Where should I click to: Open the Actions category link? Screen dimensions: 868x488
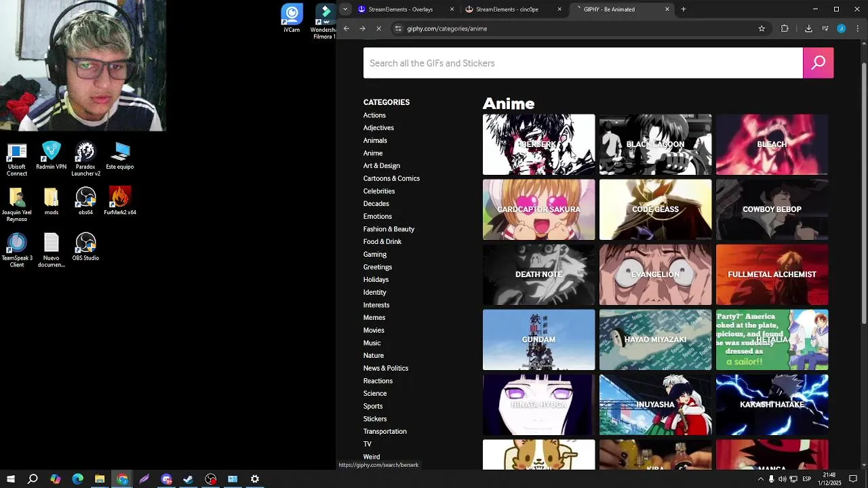point(374,115)
